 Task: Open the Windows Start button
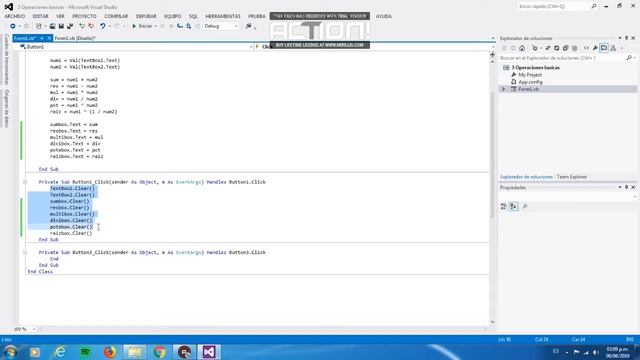[x=10, y=352]
